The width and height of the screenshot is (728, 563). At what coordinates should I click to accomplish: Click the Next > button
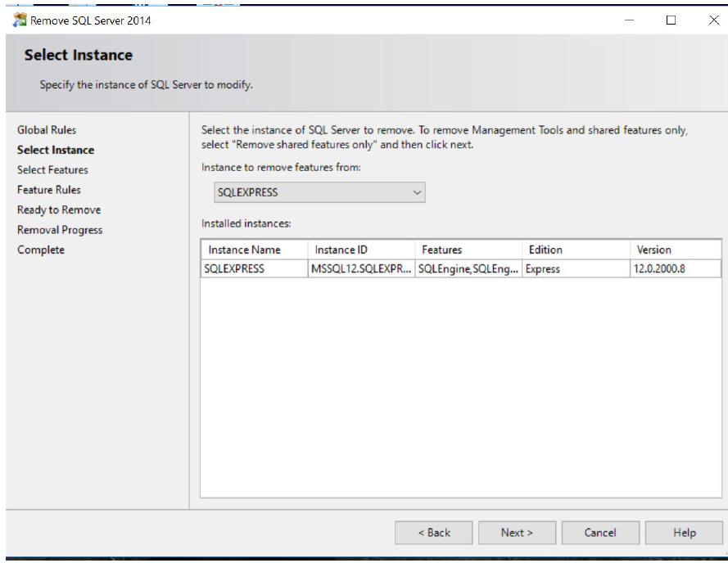click(x=517, y=533)
